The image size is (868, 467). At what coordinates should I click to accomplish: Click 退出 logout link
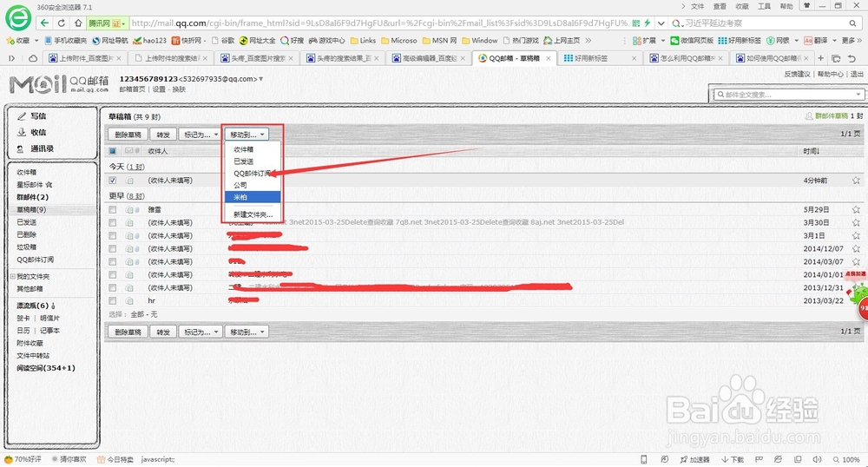point(857,74)
